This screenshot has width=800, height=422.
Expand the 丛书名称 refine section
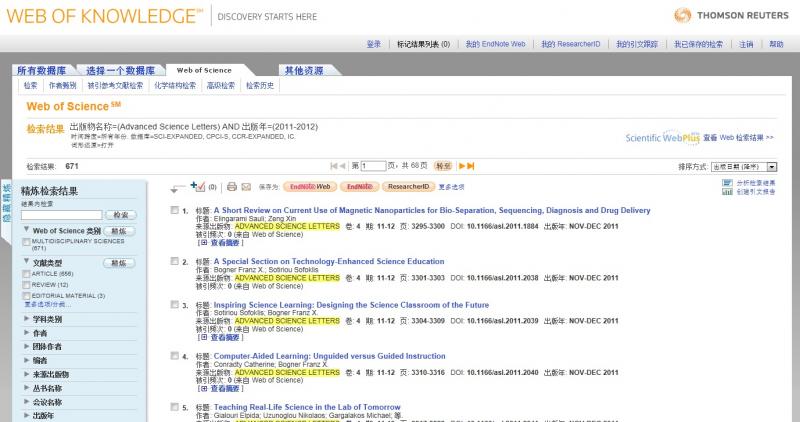click(x=27, y=387)
